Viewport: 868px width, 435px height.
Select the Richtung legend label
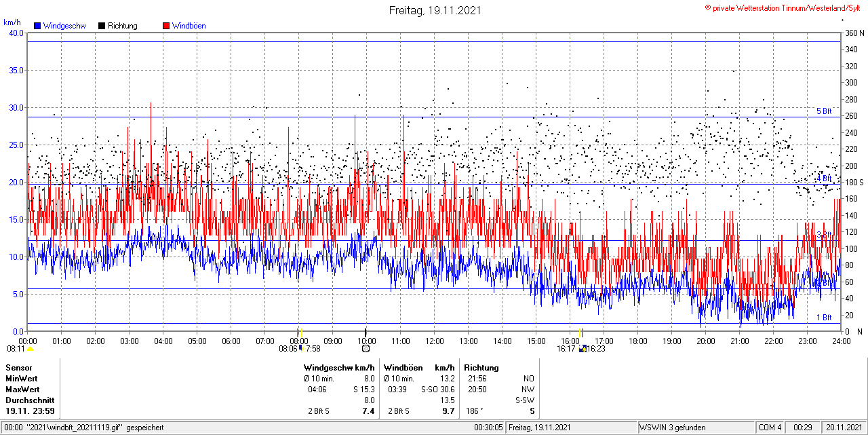(122, 26)
